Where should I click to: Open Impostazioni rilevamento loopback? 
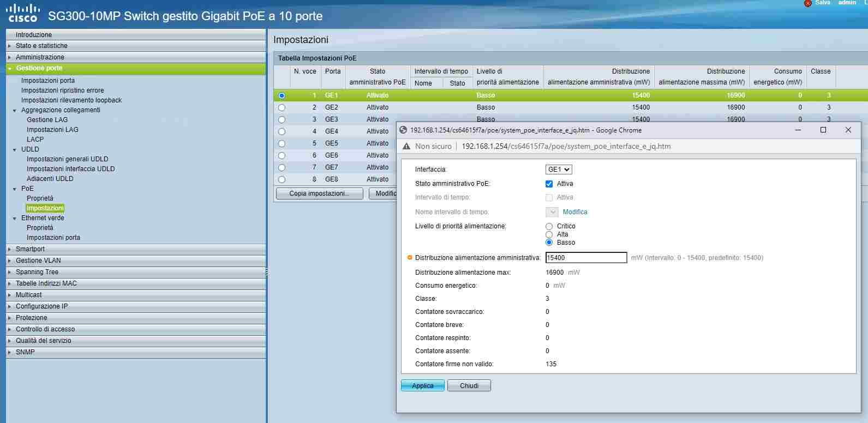click(71, 100)
